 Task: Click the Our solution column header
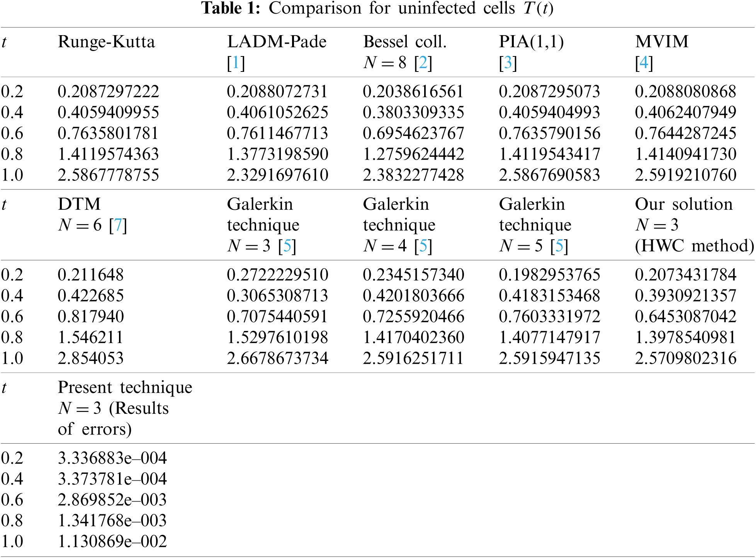(x=683, y=204)
